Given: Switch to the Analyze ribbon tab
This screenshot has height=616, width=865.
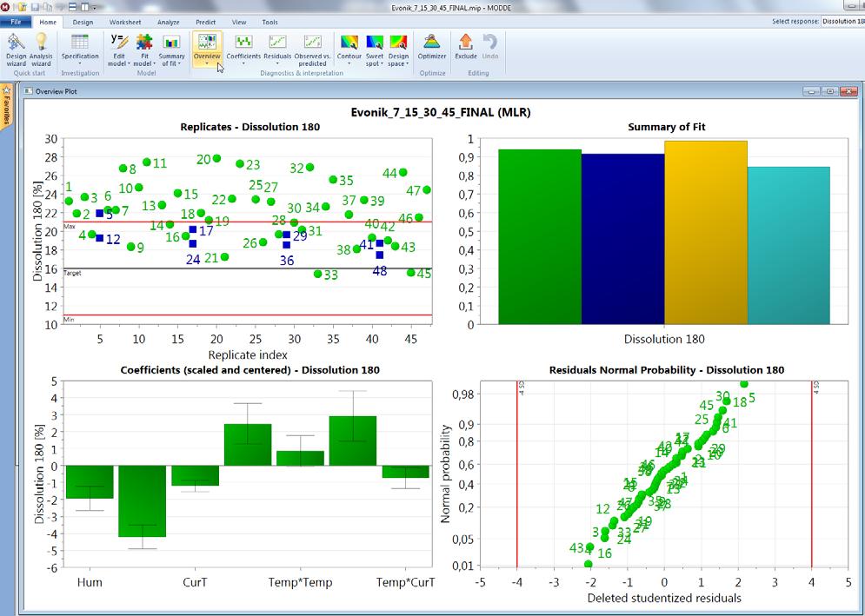Looking at the screenshot, I should [169, 22].
